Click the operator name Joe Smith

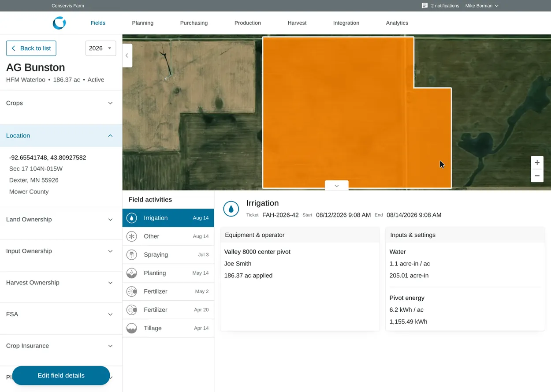pos(238,264)
